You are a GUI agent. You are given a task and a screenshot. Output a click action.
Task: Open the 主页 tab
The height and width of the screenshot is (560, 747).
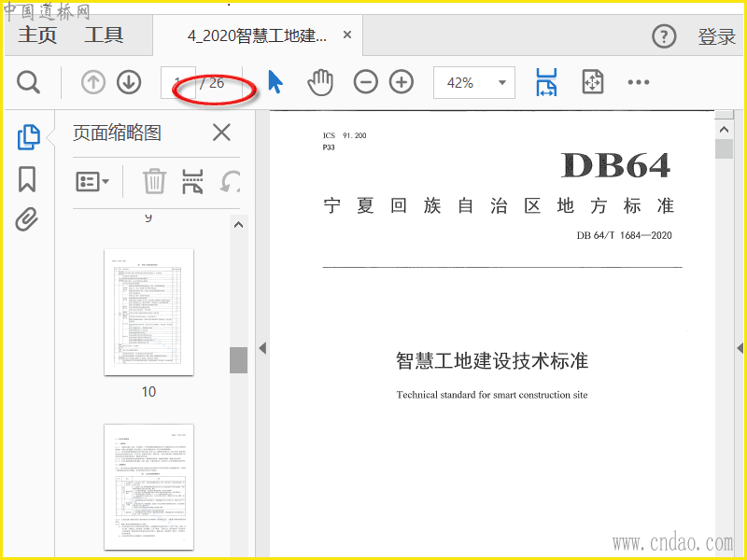37,35
